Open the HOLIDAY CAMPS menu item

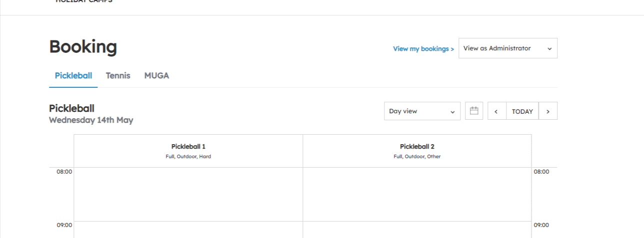[84, 1]
